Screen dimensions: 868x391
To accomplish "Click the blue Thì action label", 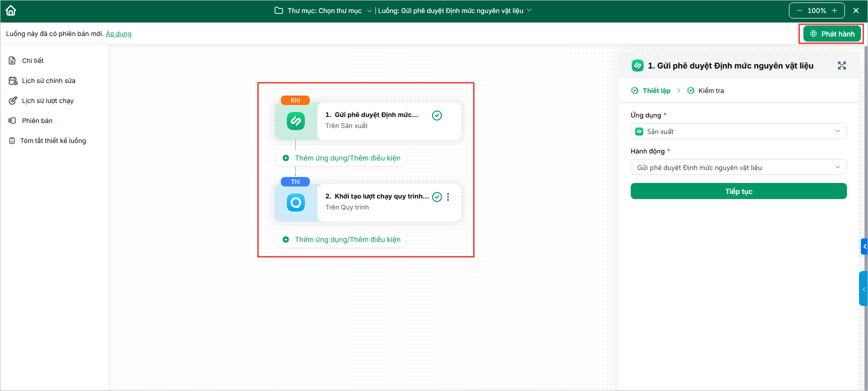I will [295, 181].
